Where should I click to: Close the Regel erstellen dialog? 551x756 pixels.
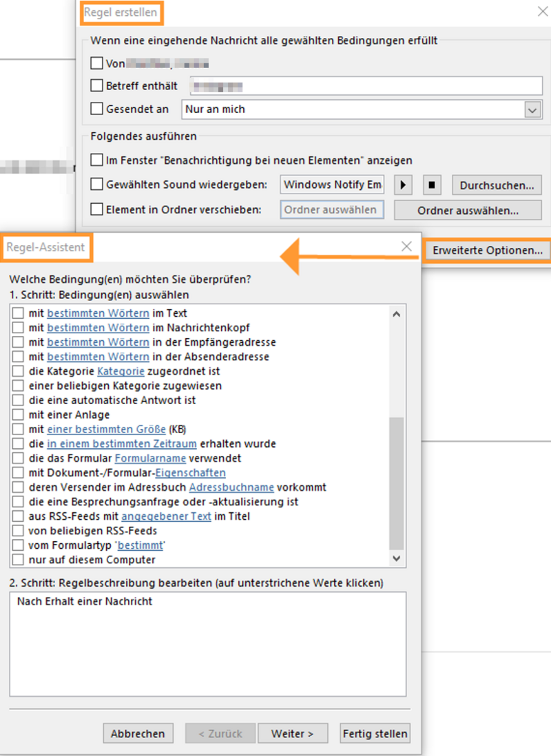(543, 12)
